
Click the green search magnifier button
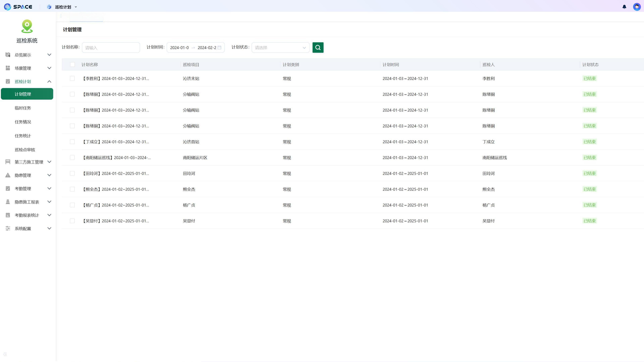[x=318, y=47]
